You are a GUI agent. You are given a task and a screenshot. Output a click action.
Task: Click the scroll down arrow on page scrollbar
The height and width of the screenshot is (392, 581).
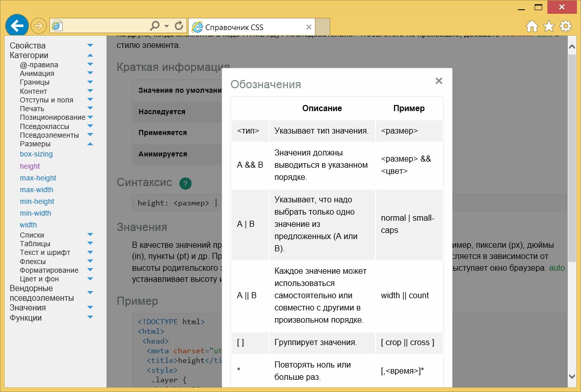[x=572, y=376]
